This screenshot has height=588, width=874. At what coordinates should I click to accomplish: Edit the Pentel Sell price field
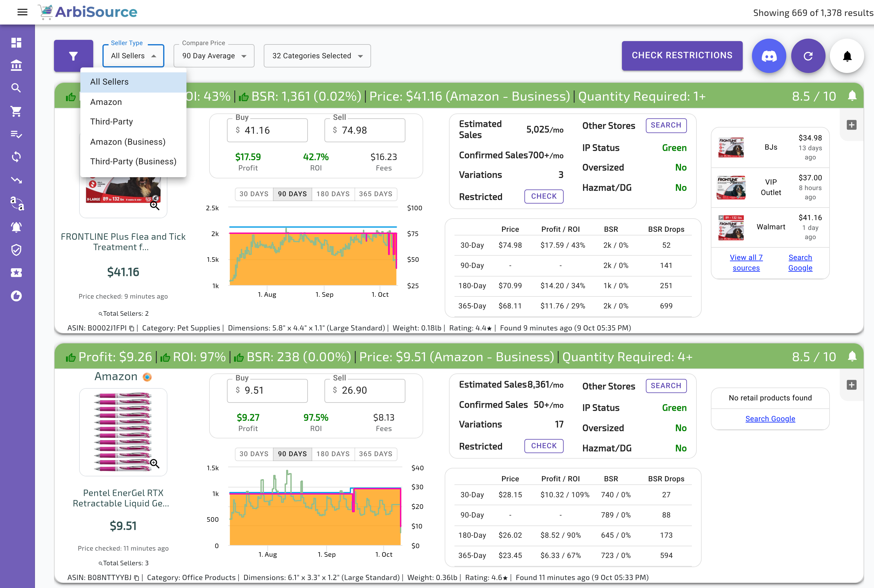pyautogui.click(x=365, y=390)
